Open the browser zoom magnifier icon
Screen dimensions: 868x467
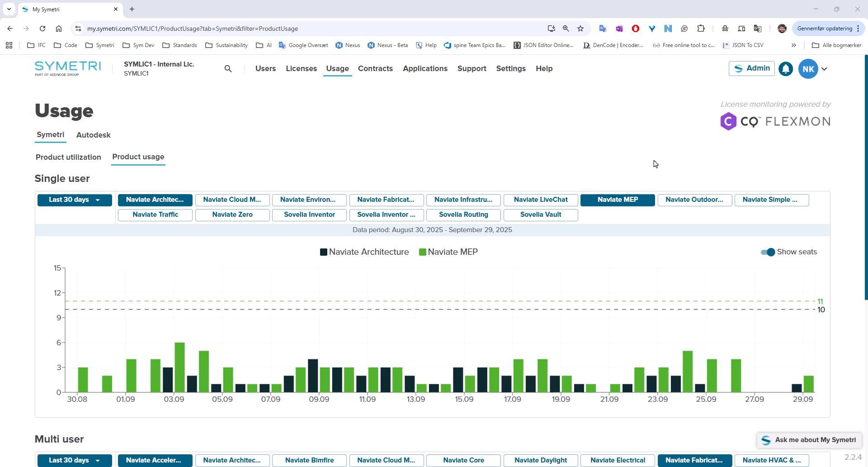coord(566,29)
